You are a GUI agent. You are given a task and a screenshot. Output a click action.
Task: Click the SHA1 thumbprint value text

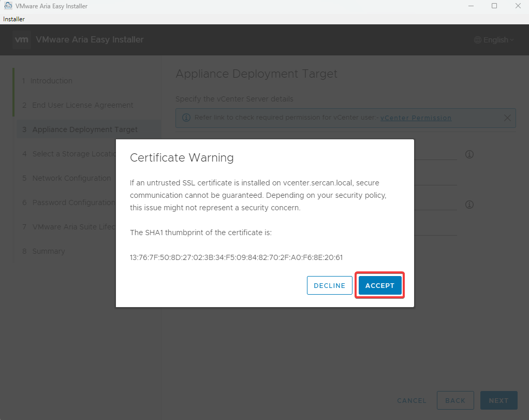236,257
